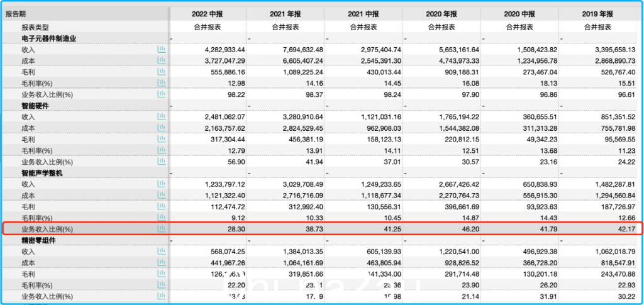Click chart icon for 精密零组件 成本 row

point(162,262)
